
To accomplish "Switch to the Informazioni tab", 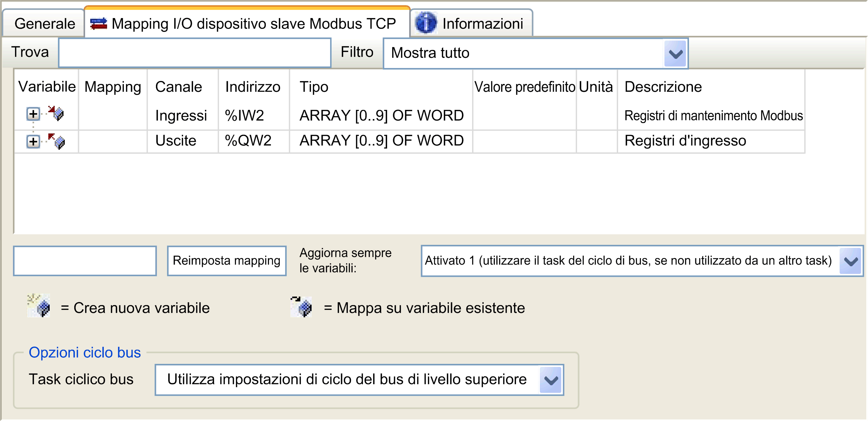I will tap(482, 24).
